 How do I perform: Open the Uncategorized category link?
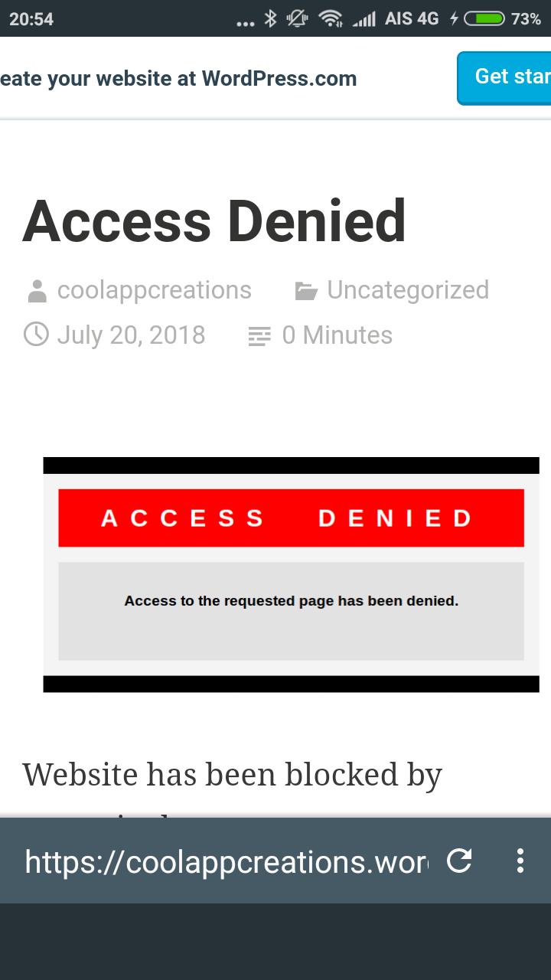(408, 290)
